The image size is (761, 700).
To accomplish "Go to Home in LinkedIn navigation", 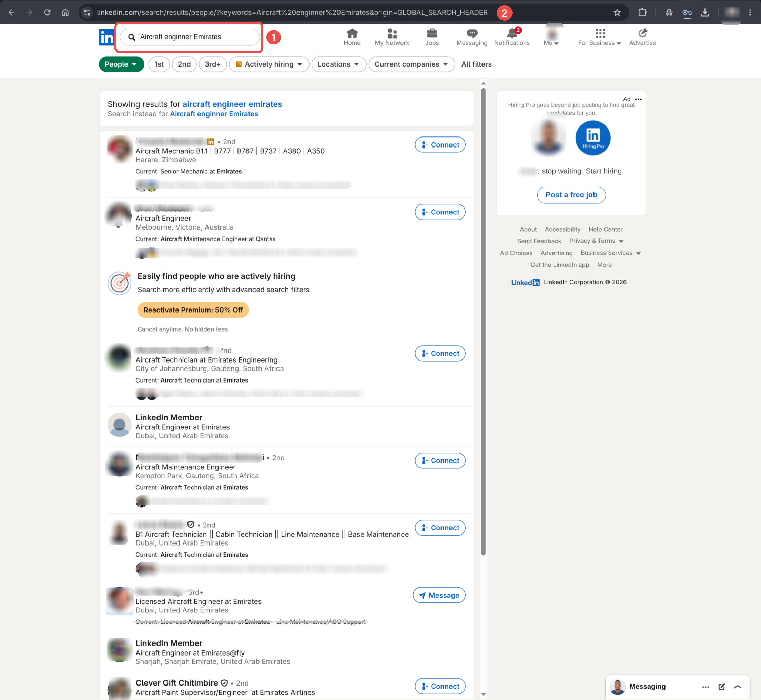I will [352, 37].
